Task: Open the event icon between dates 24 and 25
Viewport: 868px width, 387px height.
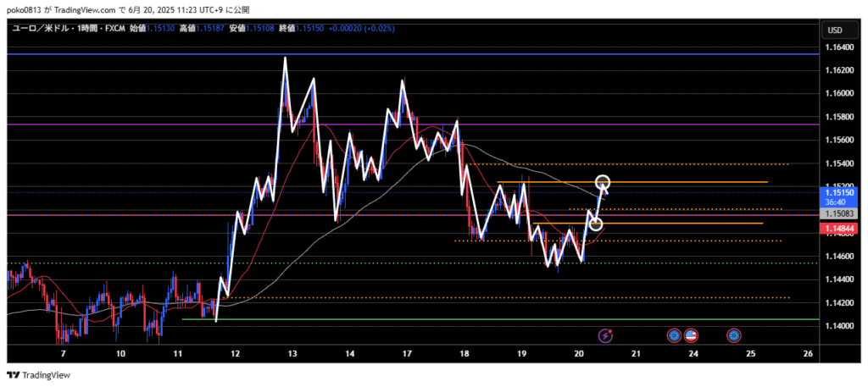Action: pyautogui.click(x=733, y=336)
